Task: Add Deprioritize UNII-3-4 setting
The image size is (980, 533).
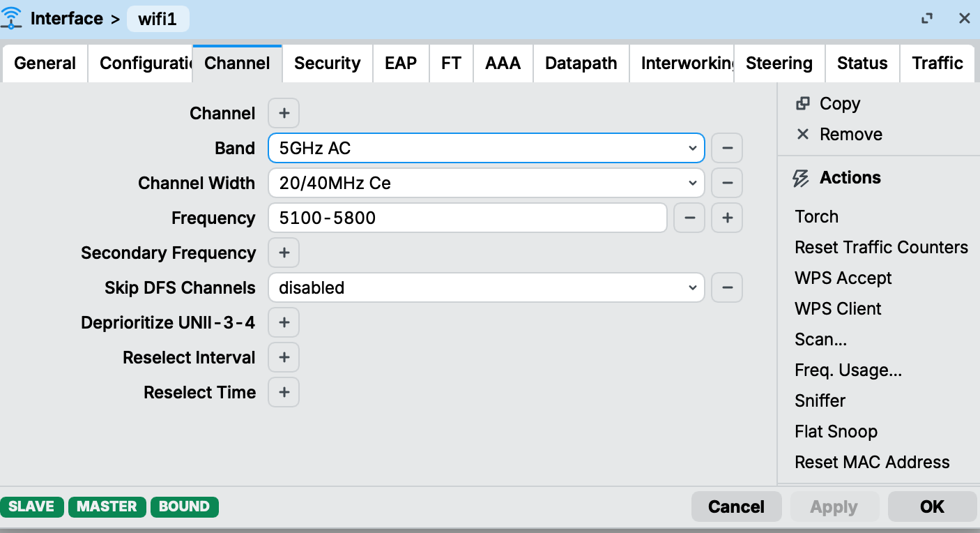Action: tap(284, 322)
